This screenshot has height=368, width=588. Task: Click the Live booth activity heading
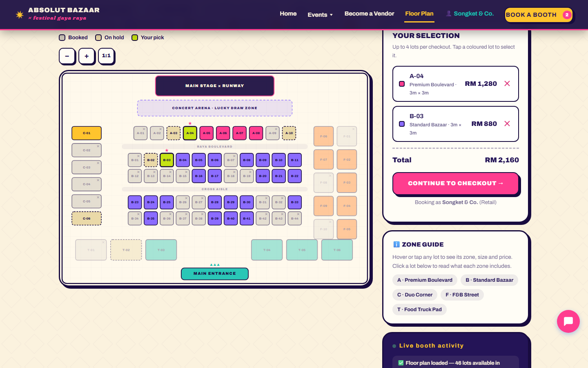coord(431,346)
